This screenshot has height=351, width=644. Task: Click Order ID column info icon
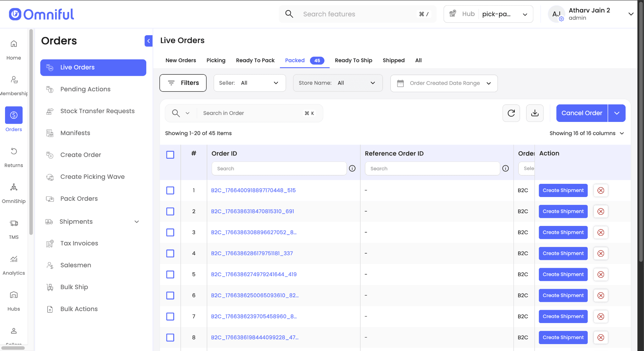[352, 168]
